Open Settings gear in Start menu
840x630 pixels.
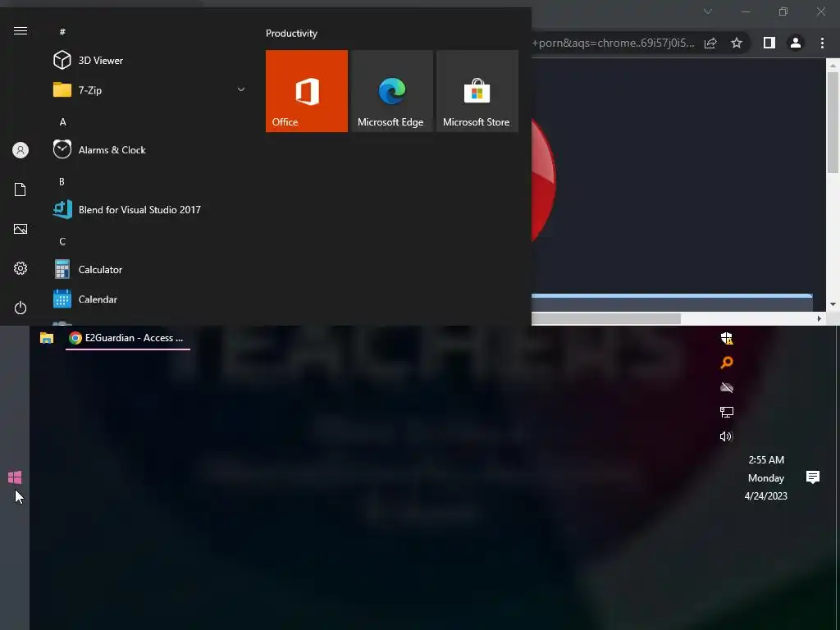[x=21, y=268]
